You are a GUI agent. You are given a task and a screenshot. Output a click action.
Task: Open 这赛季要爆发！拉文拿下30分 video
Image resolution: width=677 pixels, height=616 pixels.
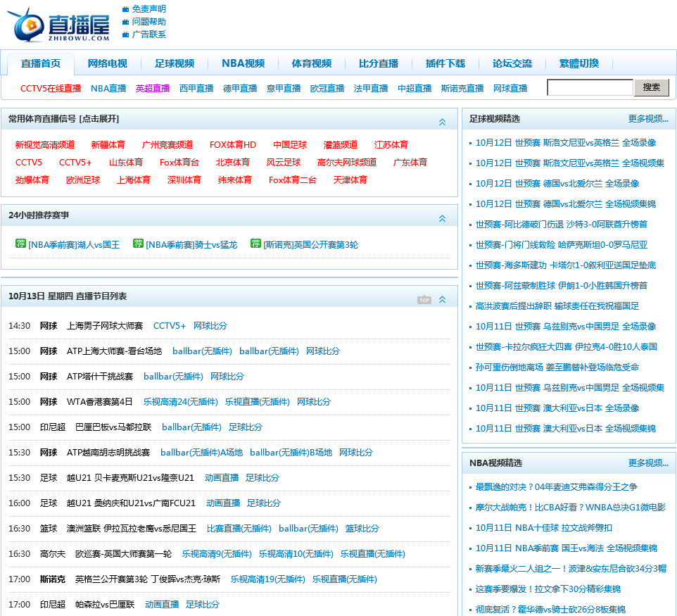pos(548,589)
